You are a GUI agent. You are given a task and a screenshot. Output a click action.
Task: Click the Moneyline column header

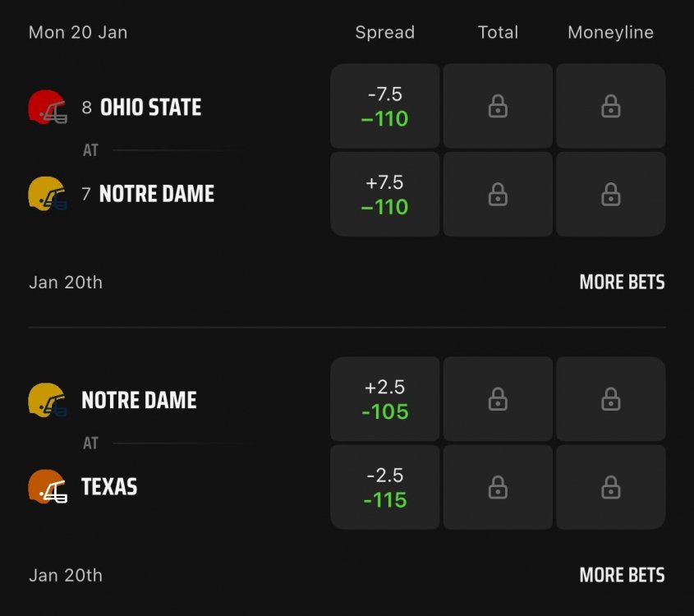coord(610,33)
